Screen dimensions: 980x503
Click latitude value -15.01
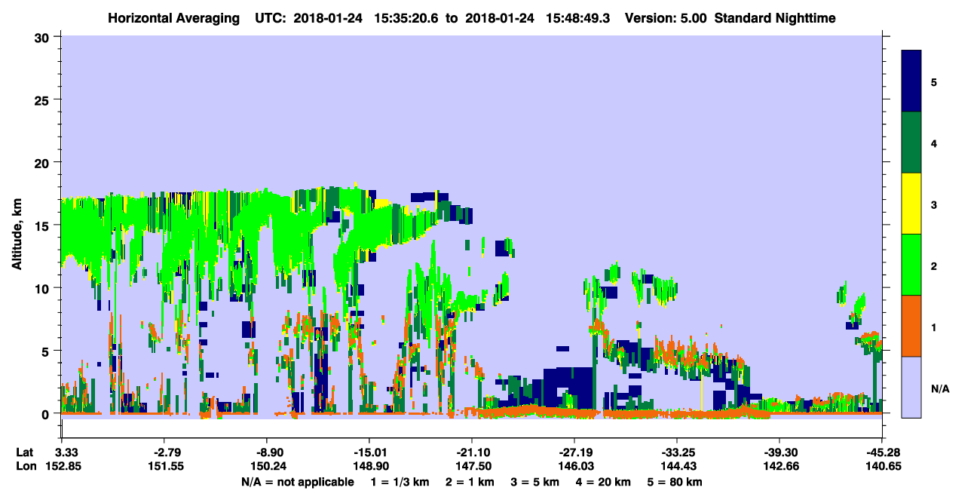369,452
